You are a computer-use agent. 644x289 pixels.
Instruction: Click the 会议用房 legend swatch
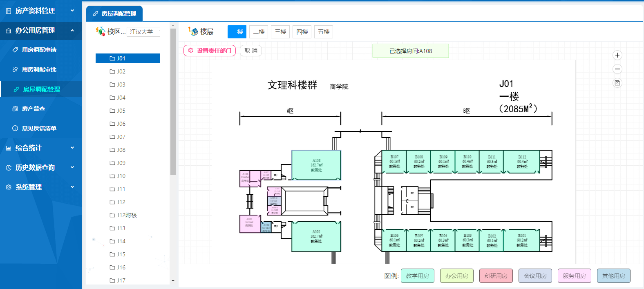(x=535, y=276)
